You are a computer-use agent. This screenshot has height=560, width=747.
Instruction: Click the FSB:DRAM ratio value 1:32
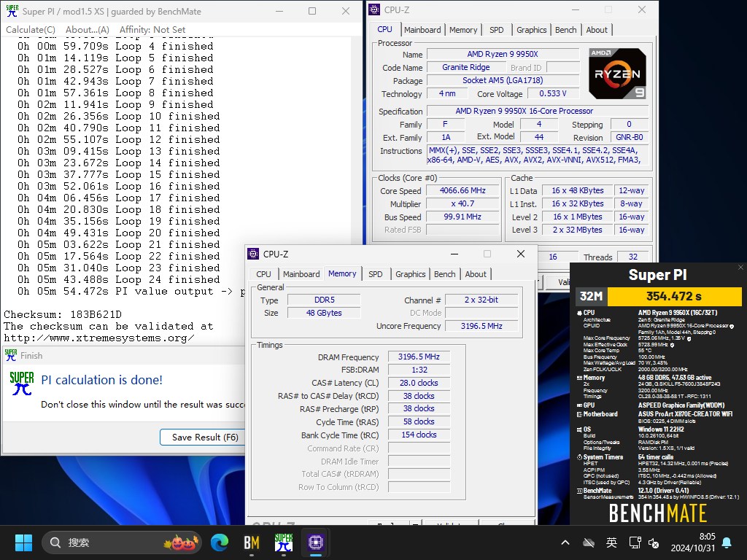tap(419, 370)
